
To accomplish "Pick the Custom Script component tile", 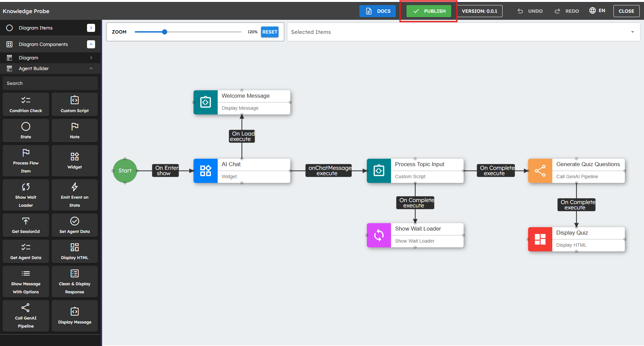I will [x=75, y=104].
